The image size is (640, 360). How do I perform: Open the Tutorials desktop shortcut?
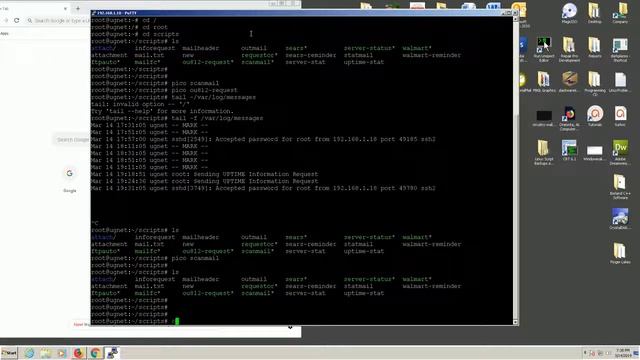(x=595, y=116)
